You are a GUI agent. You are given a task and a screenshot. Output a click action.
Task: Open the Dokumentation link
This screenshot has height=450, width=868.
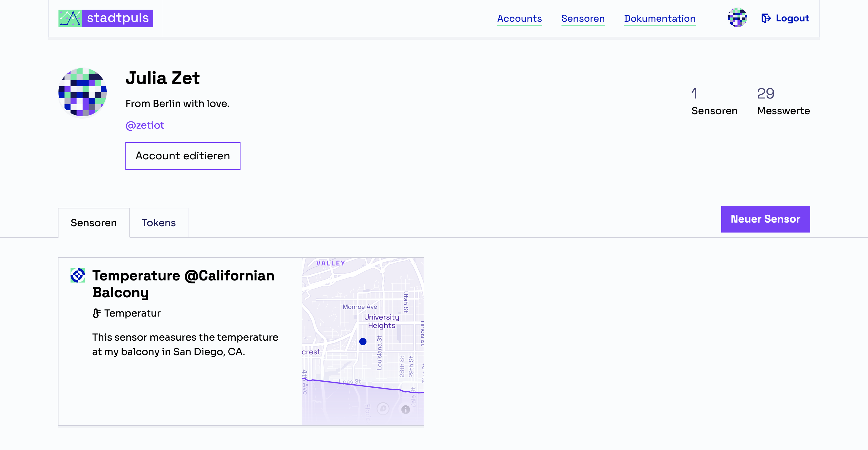tap(660, 19)
